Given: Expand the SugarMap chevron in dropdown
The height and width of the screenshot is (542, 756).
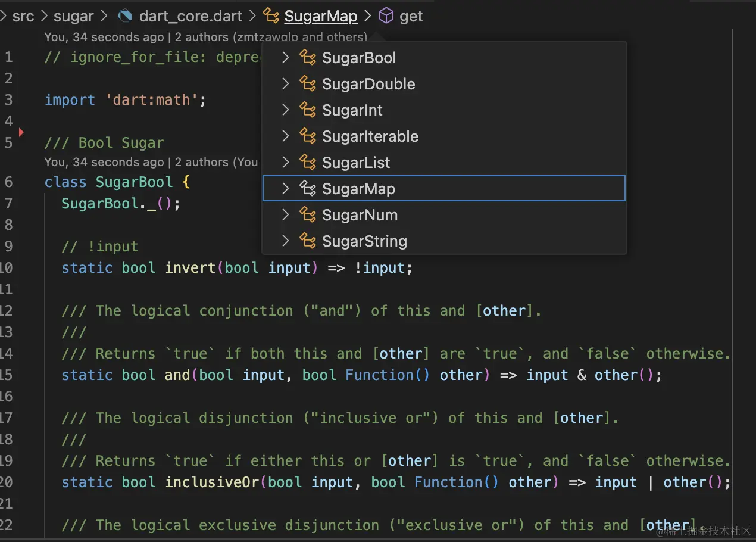Looking at the screenshot, I should 286,189.
